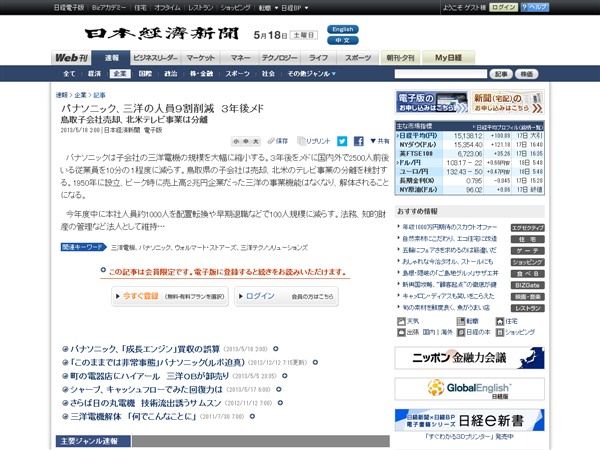Screen dimensions: 600x450
Task: Switch to the ライフ tab
Action: [x=318, y=58]
